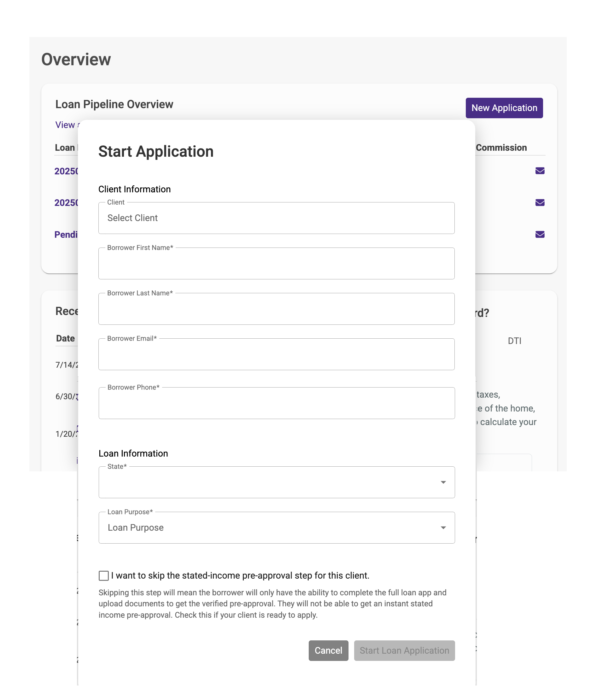Check skip stated-income pre-approval checkbox

104,576
